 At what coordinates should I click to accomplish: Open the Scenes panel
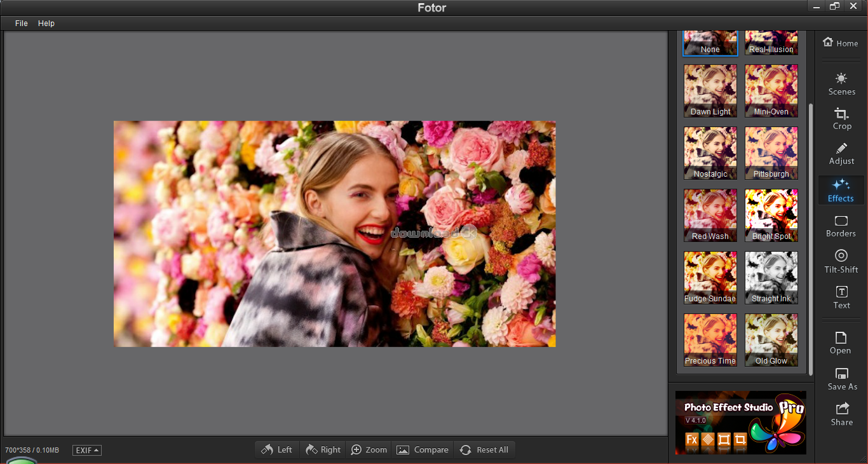841,84
